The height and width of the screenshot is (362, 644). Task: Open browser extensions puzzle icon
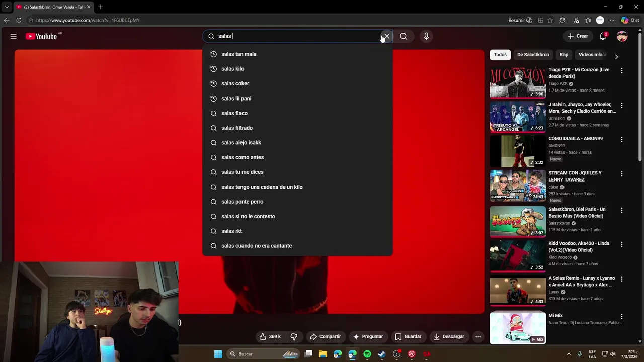[x=562, y=20]
